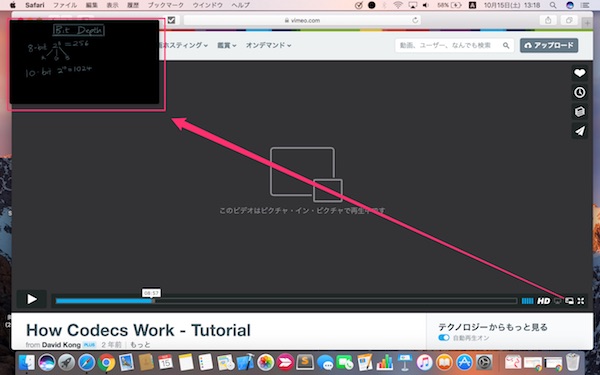Viewport: 600px width, 375px height.
Task: Click the Vimeo search input field
Action: 450,46
